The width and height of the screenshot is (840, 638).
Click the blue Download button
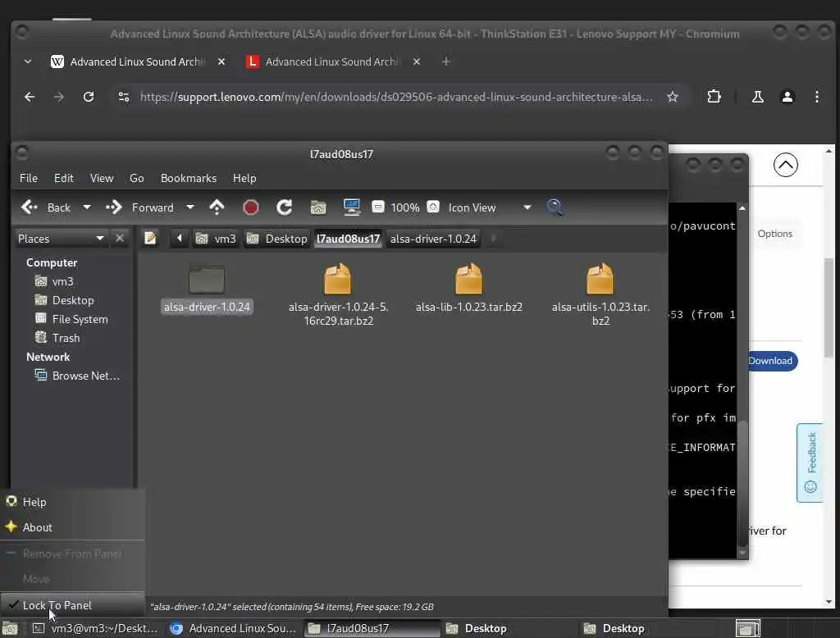(x=773, y=361)
